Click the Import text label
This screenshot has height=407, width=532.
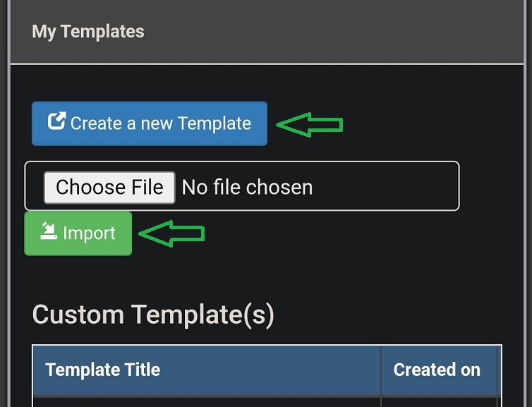point(89,233)
